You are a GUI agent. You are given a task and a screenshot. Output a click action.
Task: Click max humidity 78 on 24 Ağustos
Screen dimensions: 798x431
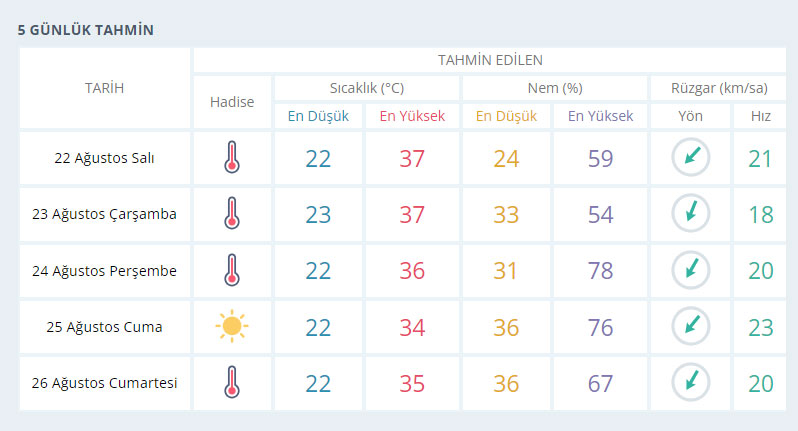click(x=601, y=271)
